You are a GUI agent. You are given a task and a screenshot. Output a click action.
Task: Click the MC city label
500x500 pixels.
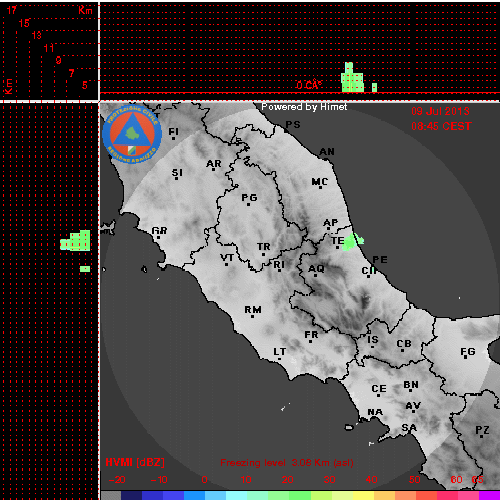(320, 182)
